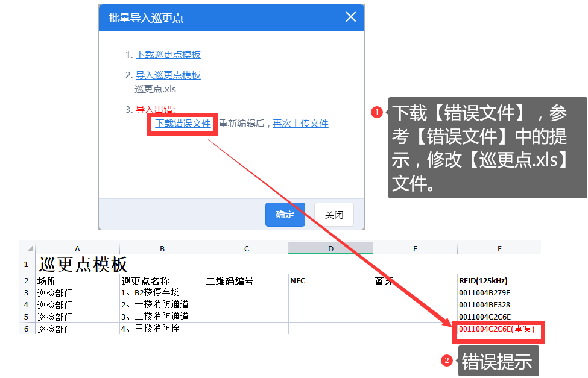Select spreadsheet column A header
The image size is (588, 378).
(77, 248)
